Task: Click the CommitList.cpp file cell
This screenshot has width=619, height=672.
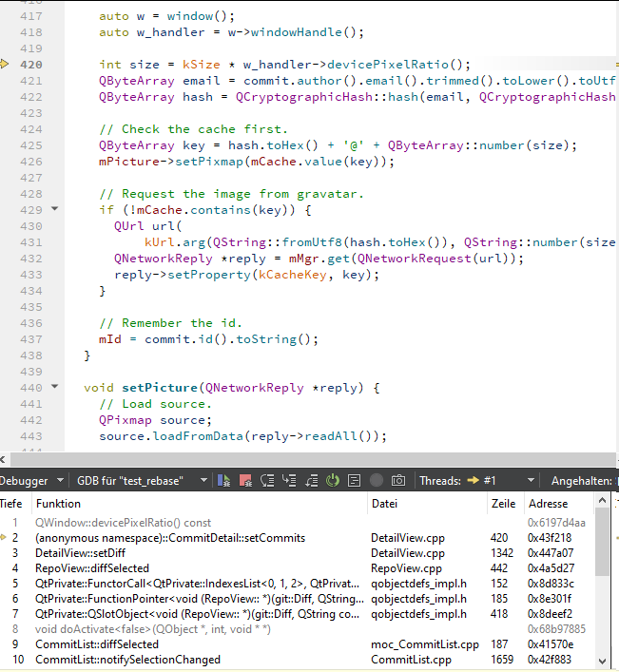Action: coord(411,659)
